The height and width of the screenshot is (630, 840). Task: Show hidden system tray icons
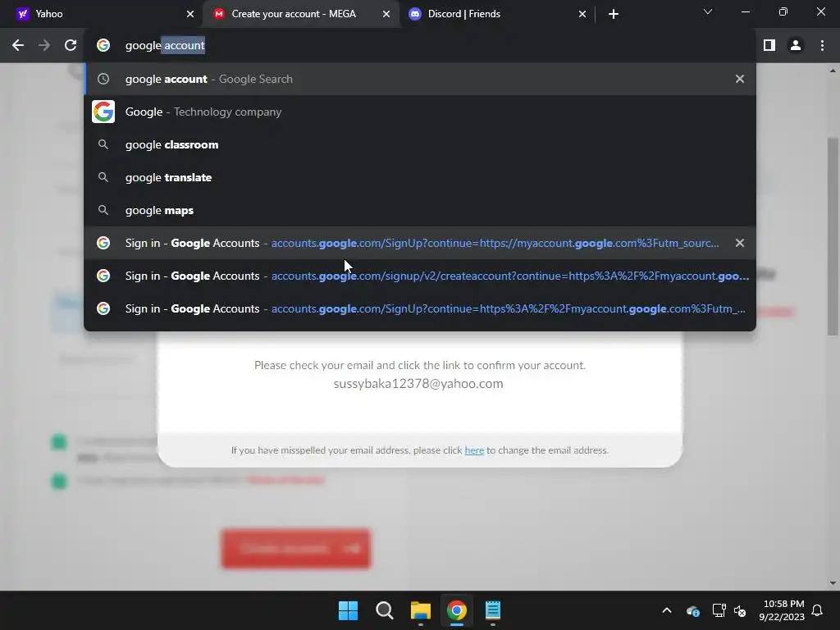click(667, 610)
